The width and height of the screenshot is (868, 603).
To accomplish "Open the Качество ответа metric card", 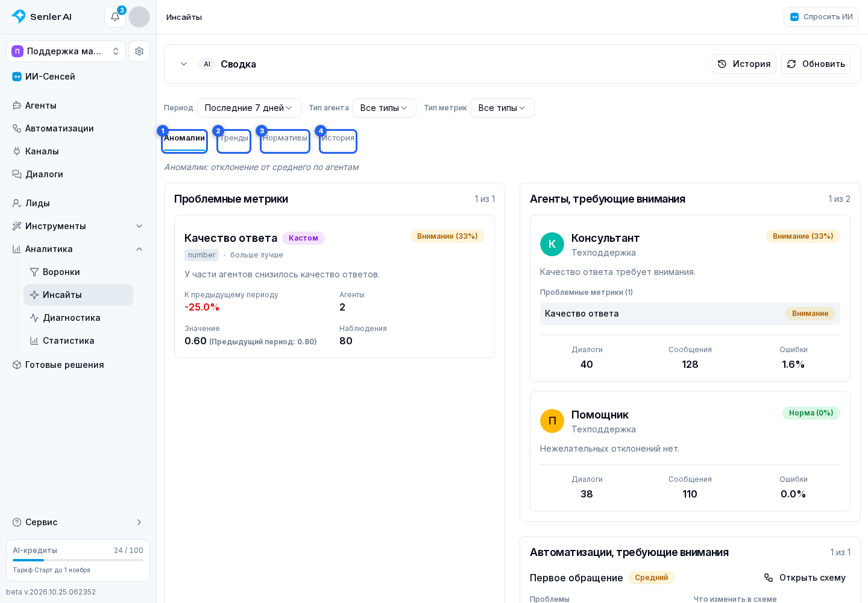I will [335, 286].
